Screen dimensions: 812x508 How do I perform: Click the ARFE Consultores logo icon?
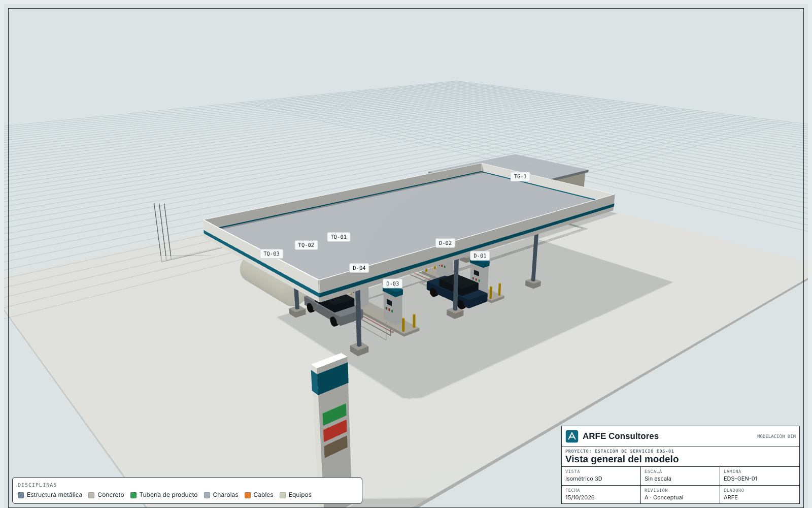pyautogui.click(x=572, y=436)
